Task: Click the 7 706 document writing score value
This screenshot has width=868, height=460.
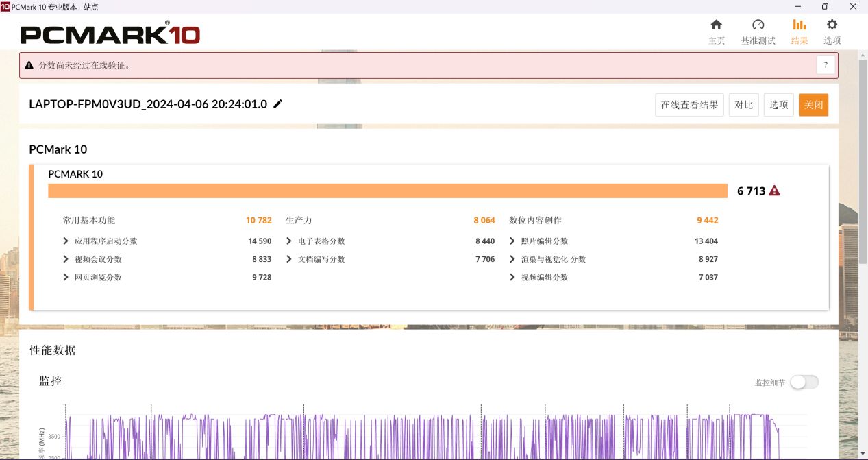Action: [485, 259]
